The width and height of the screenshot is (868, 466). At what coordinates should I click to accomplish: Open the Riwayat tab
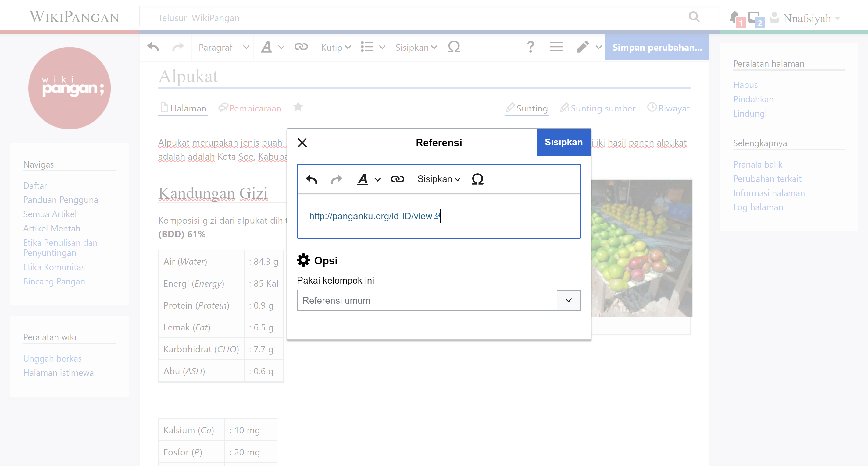(x=673, y=108)
